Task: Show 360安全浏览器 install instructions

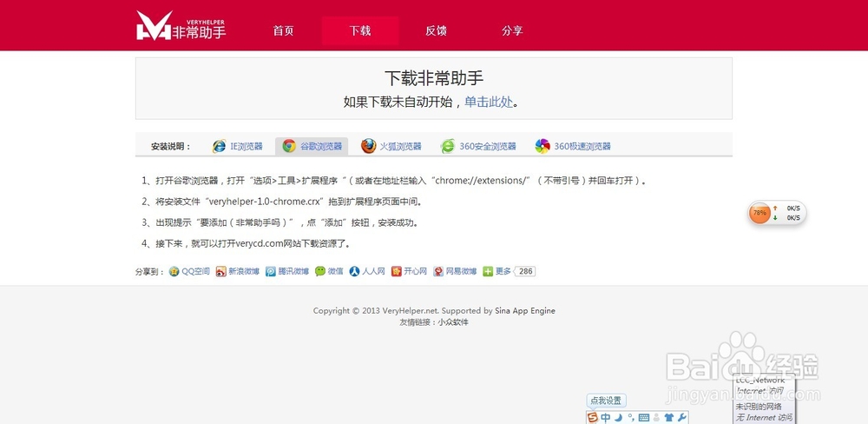Action: coord(488,146)
